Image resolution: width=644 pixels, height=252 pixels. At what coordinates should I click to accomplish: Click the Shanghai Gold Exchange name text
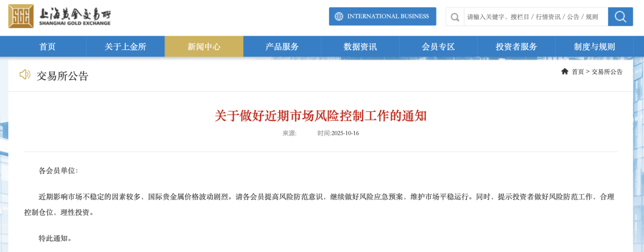(x=75, y=16)
